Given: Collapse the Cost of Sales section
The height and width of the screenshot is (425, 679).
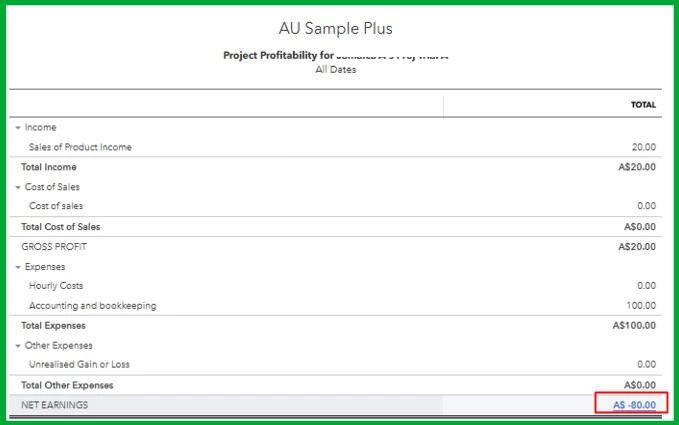Looking at the screenshot, I should [x=18, y=188].
